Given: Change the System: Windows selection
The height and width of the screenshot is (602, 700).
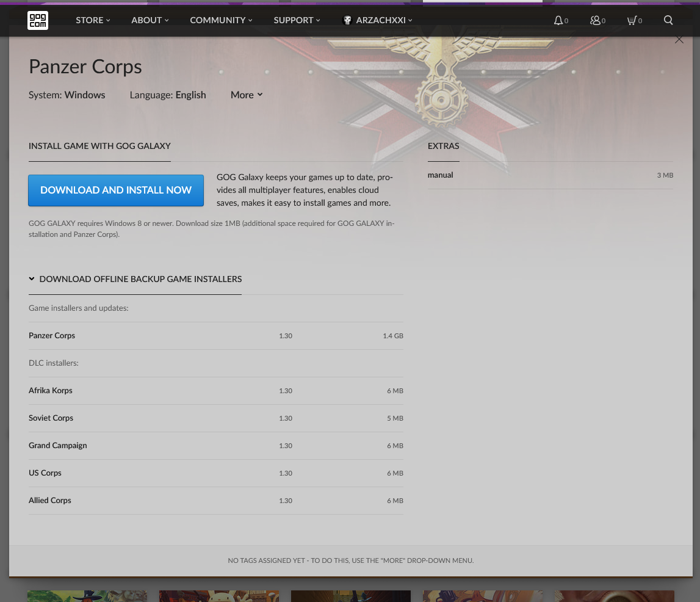Looking at the screenshot, I should pyautogui.click(x=67, y=95).
